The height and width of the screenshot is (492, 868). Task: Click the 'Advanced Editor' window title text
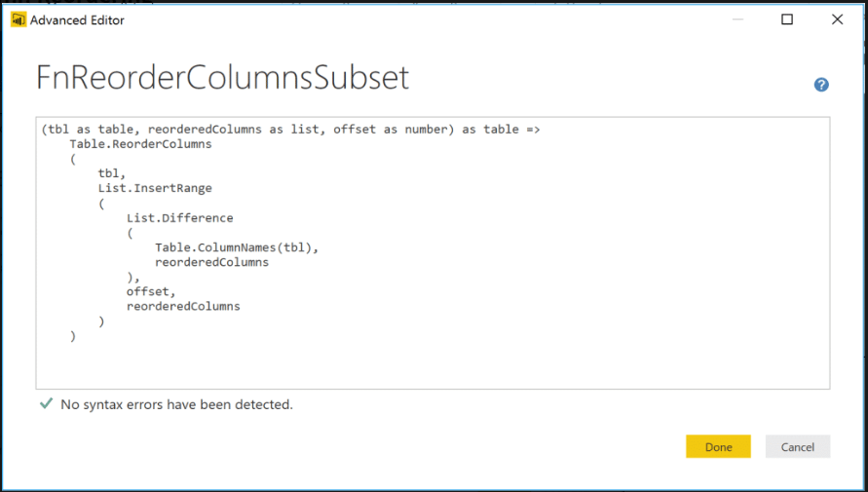pos(78,19)
